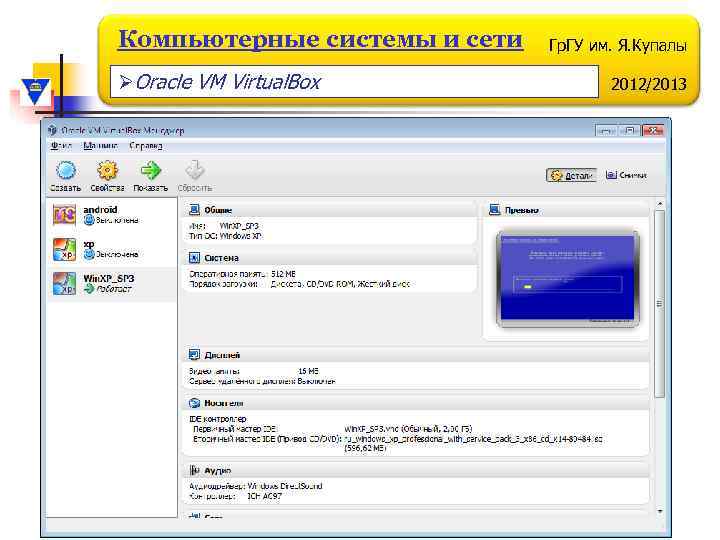The width and height of the screenshot is (720, 540).
Task: Click the WinXP_SP3.vdi disk entry
Action: [408, 428]
